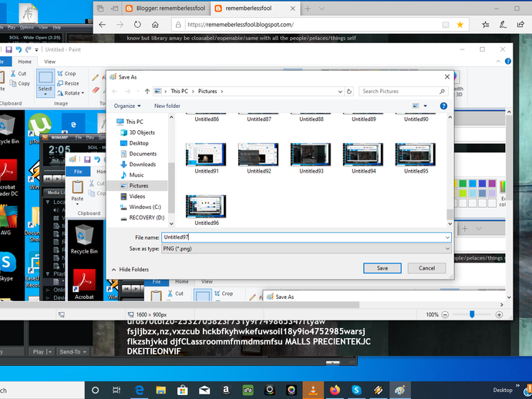532x399 pixels.
Task: Open VLC media player from the taskbar
Action: 313,391
